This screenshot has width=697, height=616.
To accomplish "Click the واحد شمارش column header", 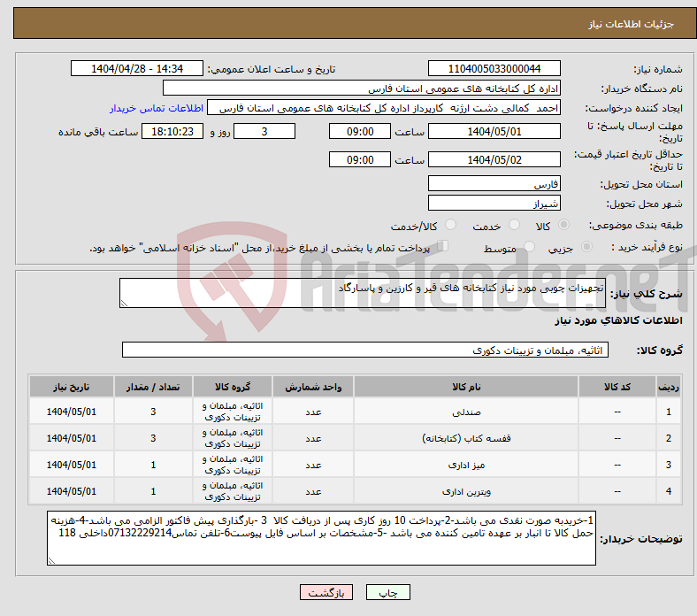I will click(313, 387).
